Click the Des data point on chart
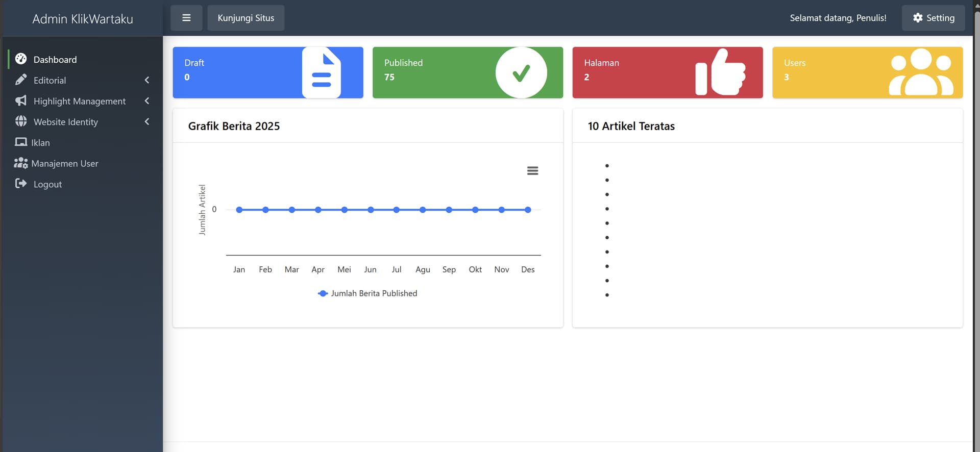980x452 pixels. (x=528, y=210)
